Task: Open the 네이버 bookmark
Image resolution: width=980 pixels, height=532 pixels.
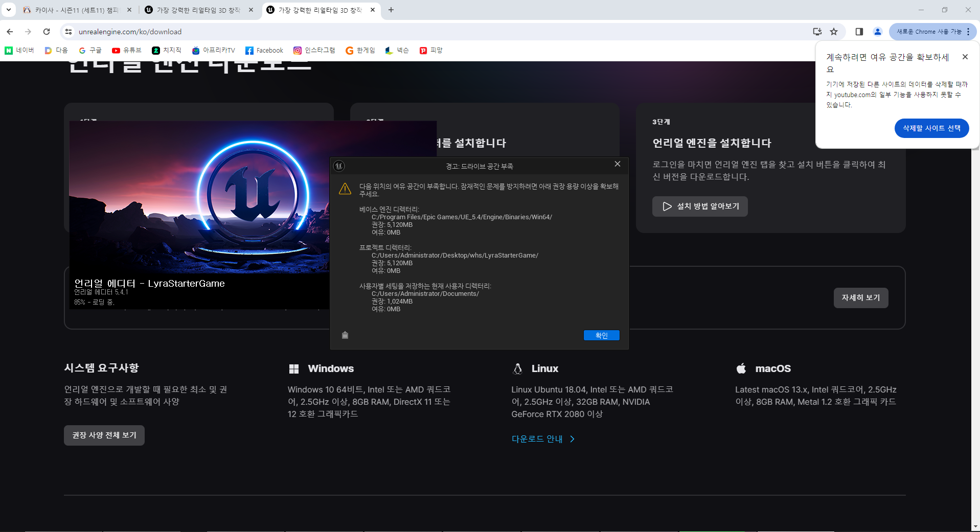Action: point(19,50)
